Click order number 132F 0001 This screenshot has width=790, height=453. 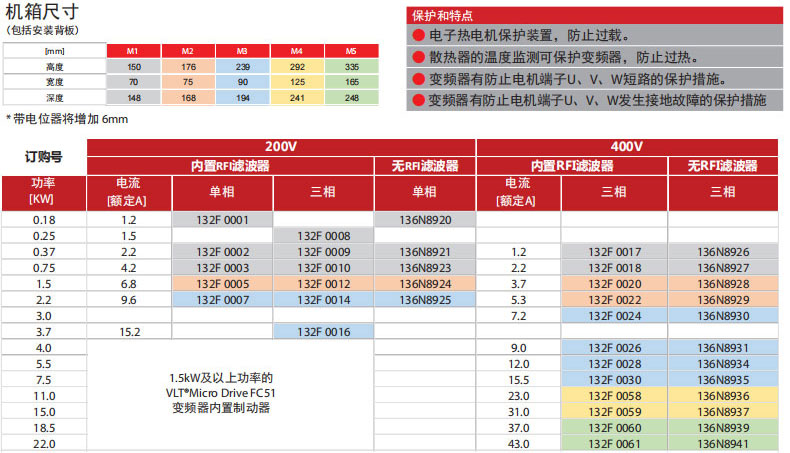[x=222, y=219]
